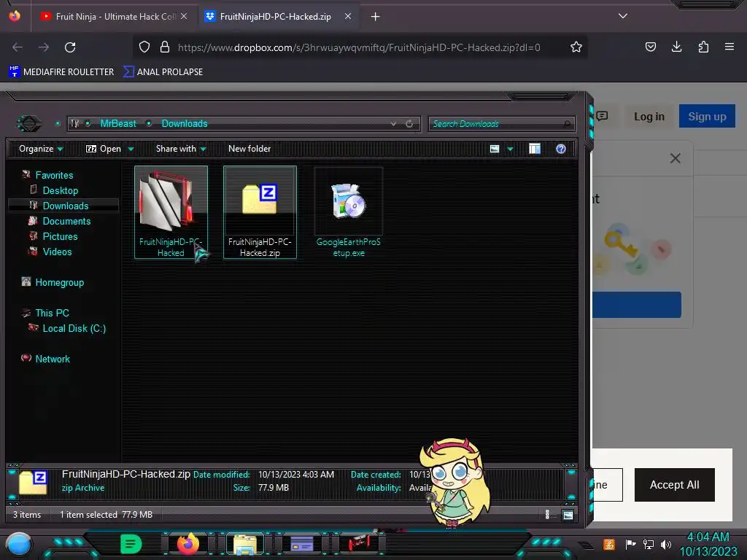Select This PC in the navigation pane
747x560 pixels.
[x=52, y=313]
